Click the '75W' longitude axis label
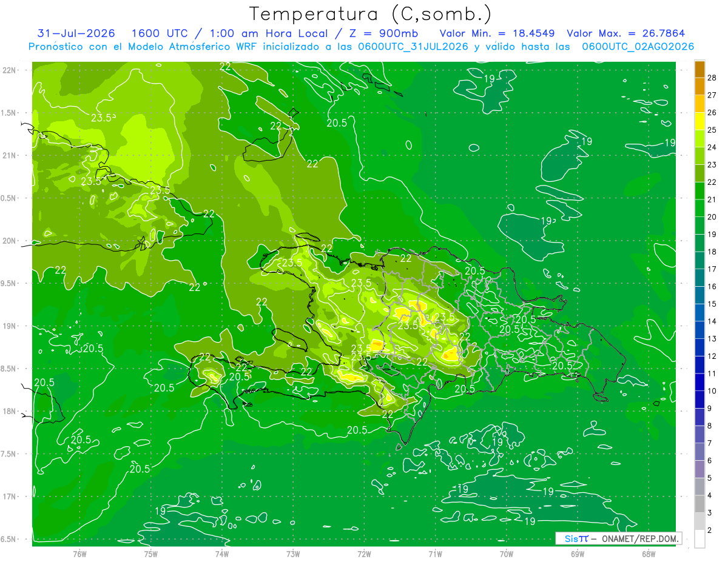Screen dimensions: 728x562 click(x=151, y=553)
